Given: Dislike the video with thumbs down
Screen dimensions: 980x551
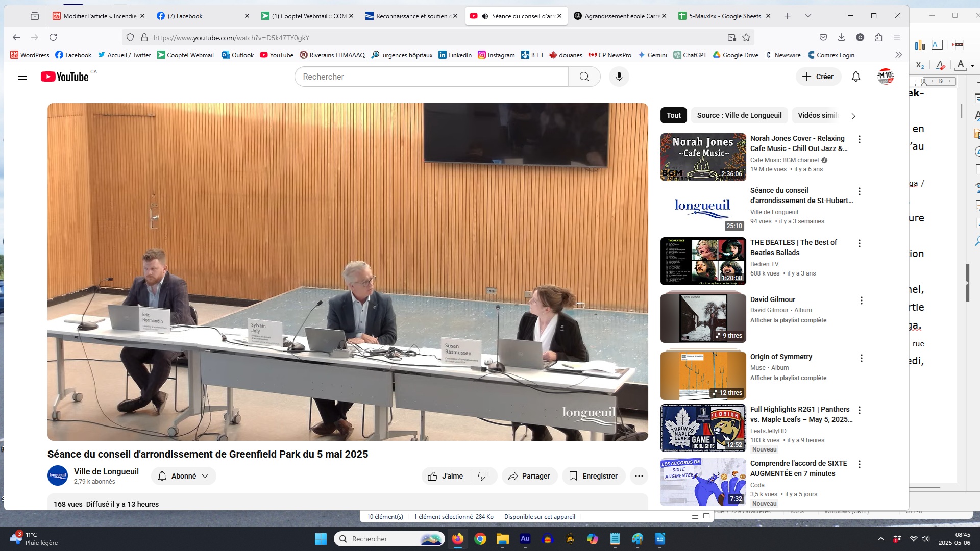Looking at the screenshot, I should click(x=483, y=476).
